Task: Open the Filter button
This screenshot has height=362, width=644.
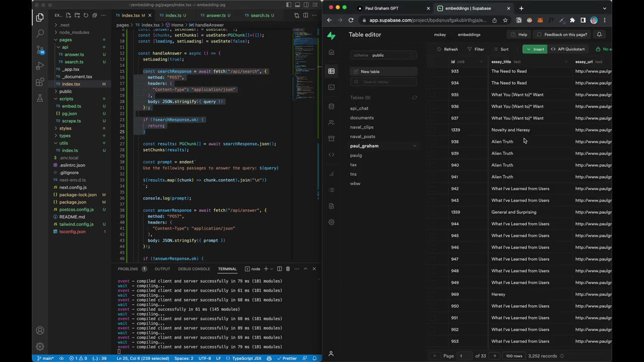Action: 475,49
